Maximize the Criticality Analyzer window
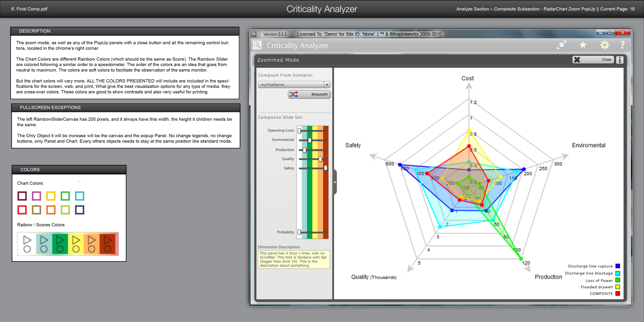This screenshot has width=644, height=322. click(x=610, y=32)
